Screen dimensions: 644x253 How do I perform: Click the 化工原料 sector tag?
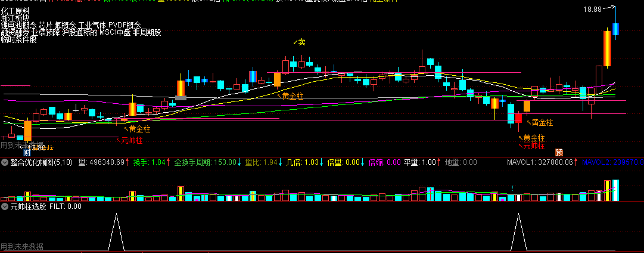15,11
